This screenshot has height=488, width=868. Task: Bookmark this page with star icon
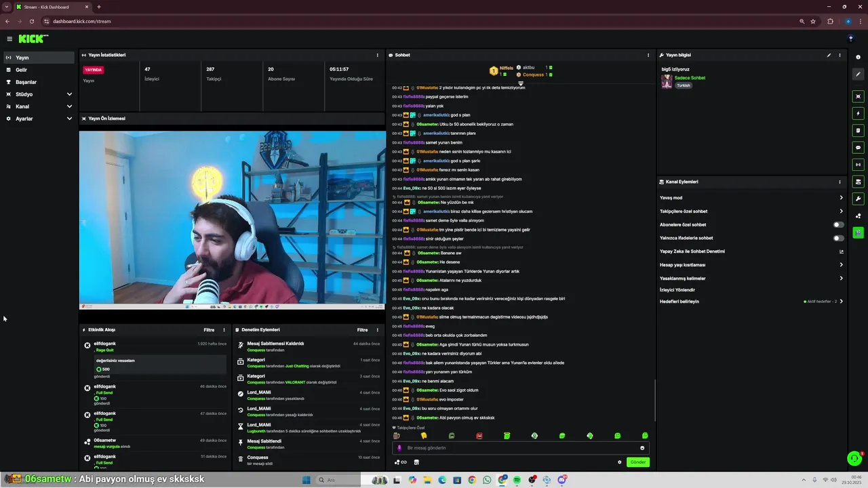[x=813, y=21]
